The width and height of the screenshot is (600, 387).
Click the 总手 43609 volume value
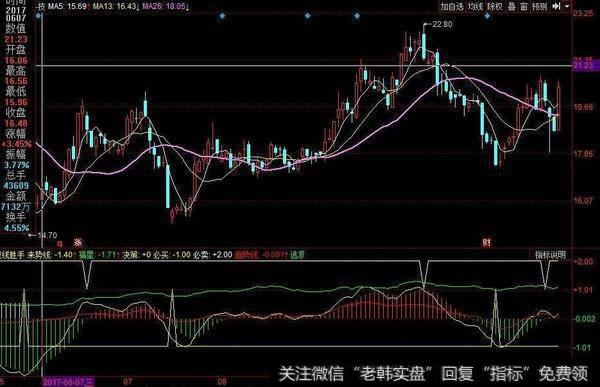point(15,186)
